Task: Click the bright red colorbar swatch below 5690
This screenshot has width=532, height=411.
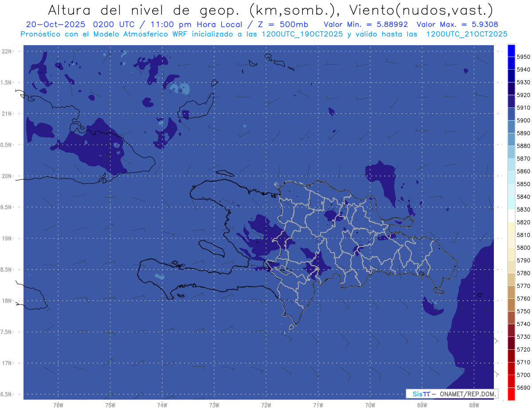Action: pos(511,394)
